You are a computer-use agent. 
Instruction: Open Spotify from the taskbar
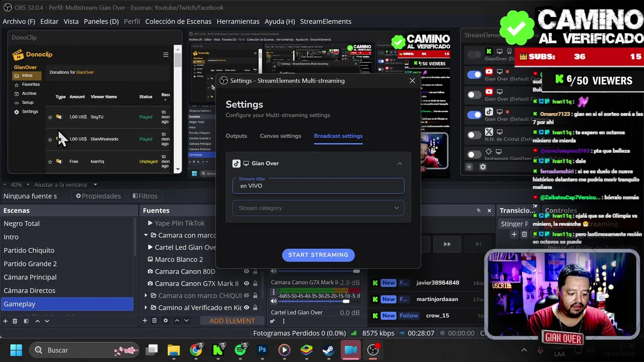tap(240, 350)
